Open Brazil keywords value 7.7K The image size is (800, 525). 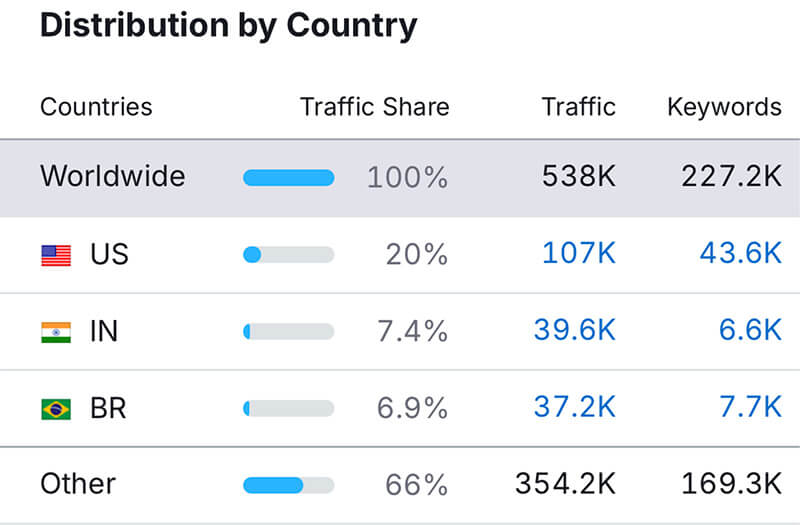tap(750, 408)
